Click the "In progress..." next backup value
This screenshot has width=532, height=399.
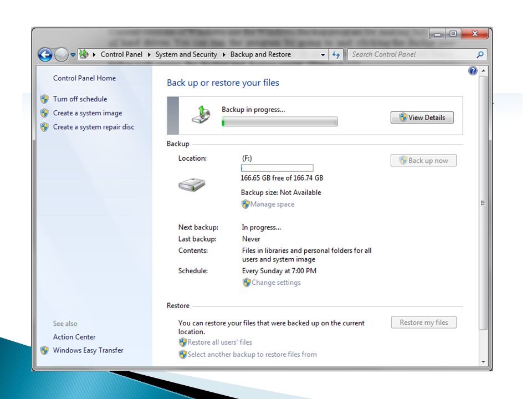coord(261,227)
